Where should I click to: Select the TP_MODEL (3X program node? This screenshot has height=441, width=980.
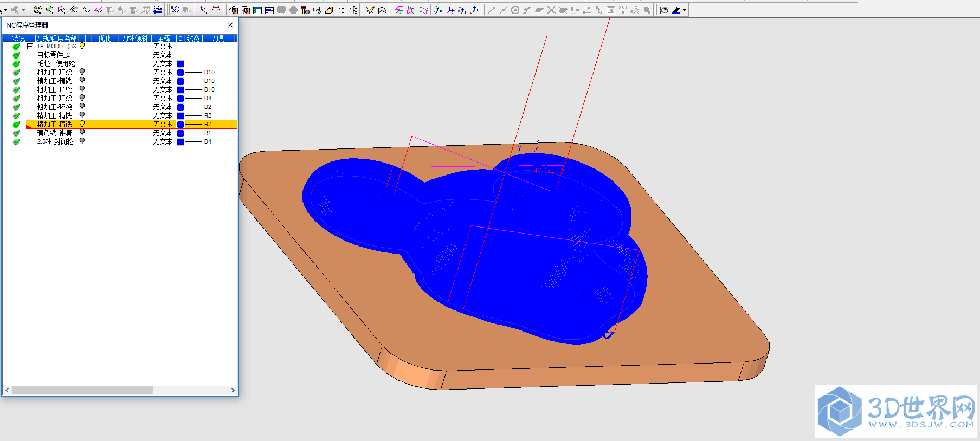56,46
